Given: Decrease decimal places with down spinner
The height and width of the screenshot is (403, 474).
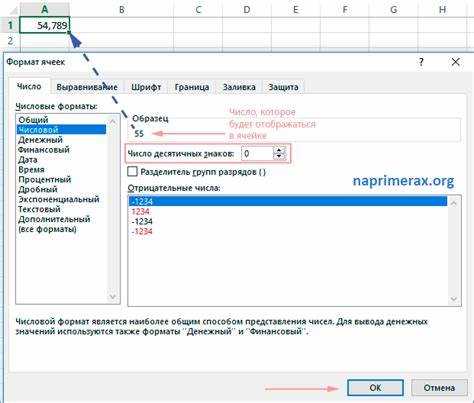Looking at the screenshot, I should (x=279, y=157).
